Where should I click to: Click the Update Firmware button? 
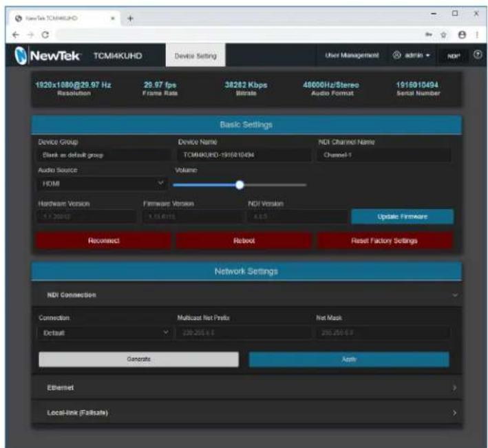pyautogui.click(x=402, y=217)
